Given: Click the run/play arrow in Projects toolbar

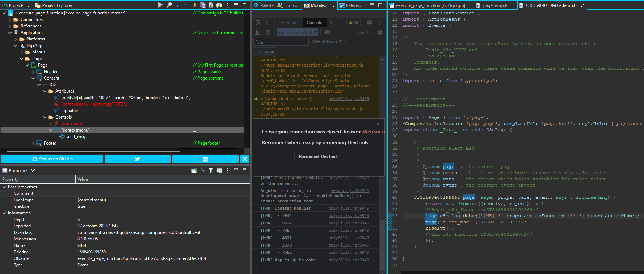Looking at the screenshot, I should point(160,5).
